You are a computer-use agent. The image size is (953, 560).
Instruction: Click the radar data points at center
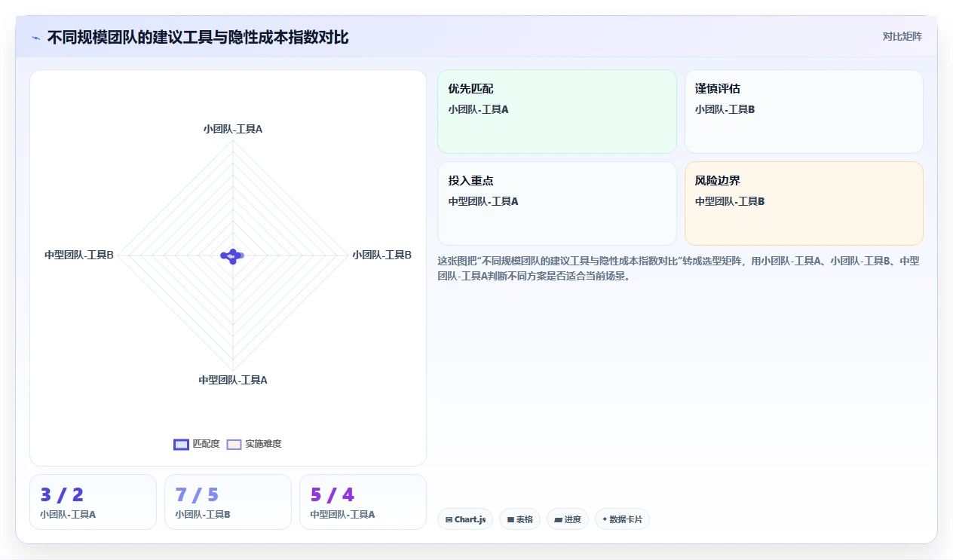tap(232, 256)
